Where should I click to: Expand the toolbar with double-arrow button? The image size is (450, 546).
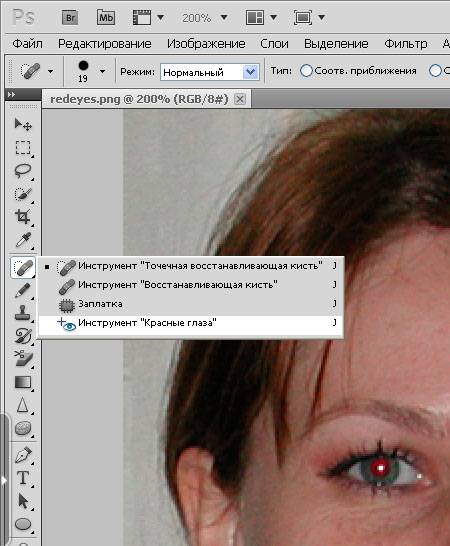[x=11, y=94]
